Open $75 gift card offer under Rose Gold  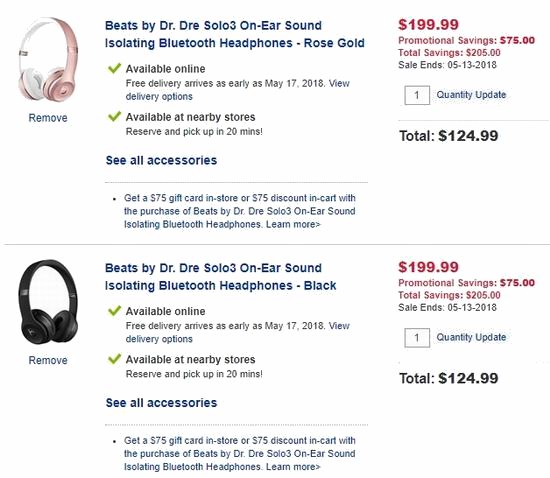(x=240, y=211)
